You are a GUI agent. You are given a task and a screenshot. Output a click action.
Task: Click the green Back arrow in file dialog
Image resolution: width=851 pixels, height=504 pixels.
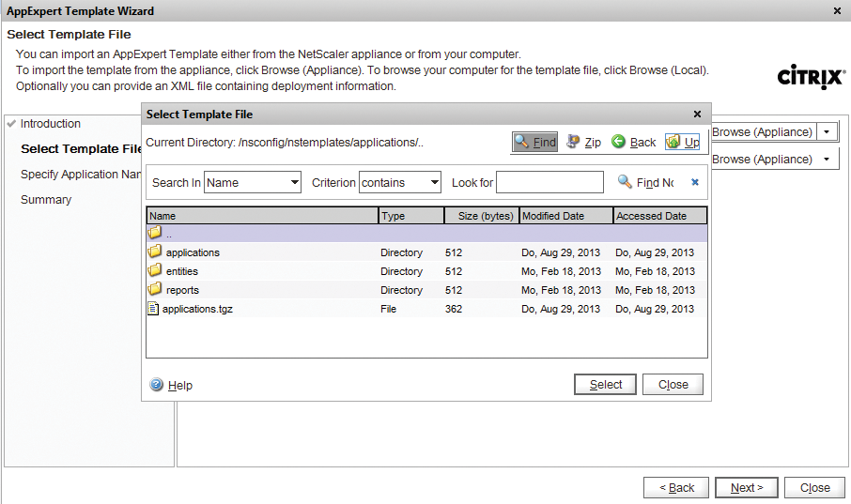coord(618,142)
